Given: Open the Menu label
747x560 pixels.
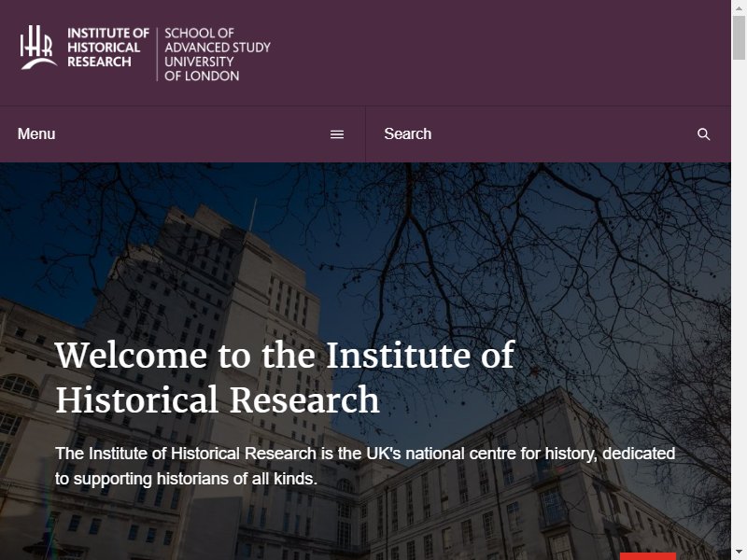Looking at the screenshot, I should (x=36, y=133).
